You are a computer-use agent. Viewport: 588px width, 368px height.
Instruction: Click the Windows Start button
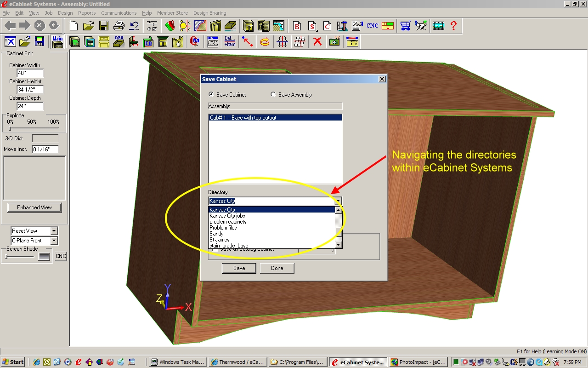13,362
